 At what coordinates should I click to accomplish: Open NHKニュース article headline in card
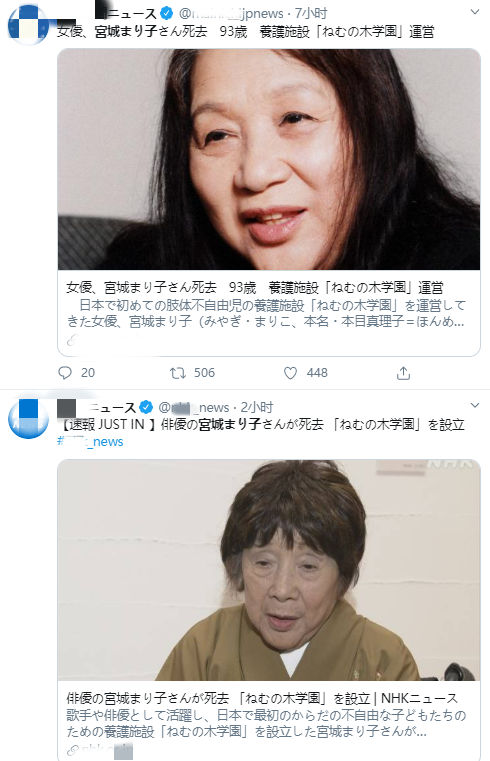(x=262, y=698)
